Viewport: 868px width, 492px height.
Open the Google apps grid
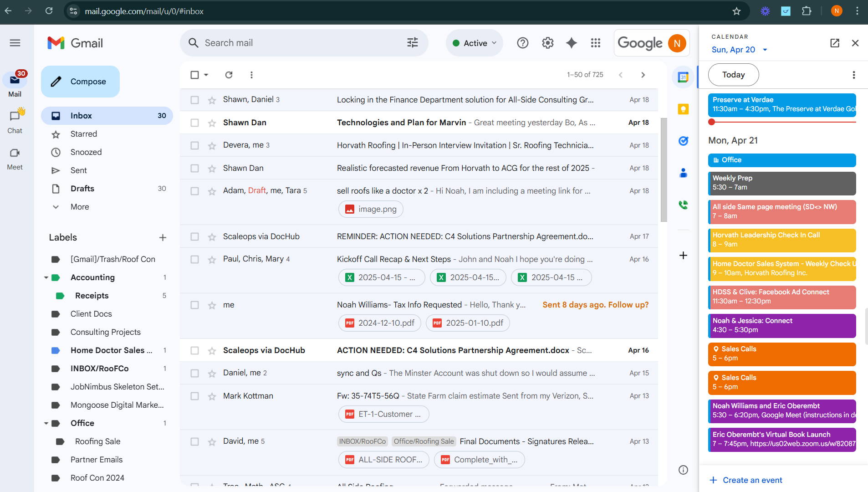(596, 43)
